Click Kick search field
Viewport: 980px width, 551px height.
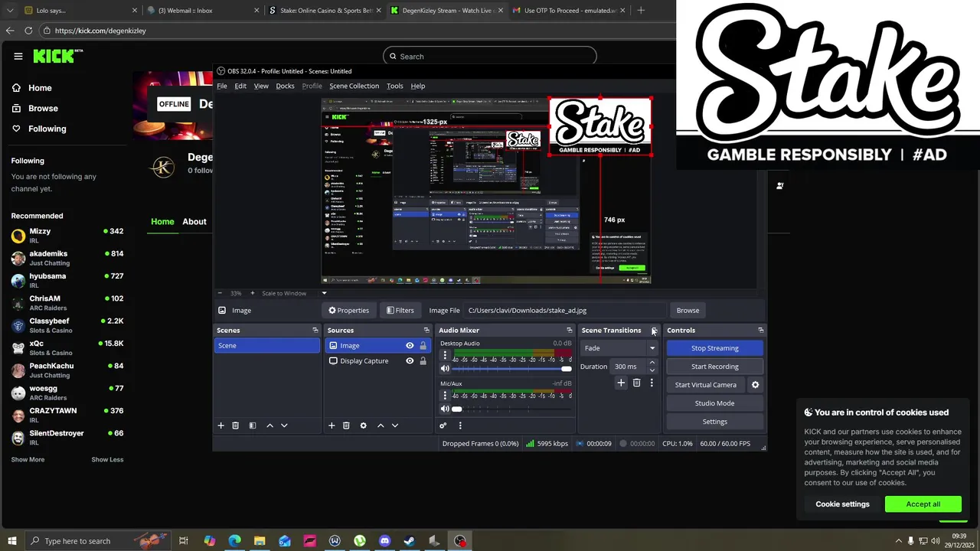(x=490, y=56)
